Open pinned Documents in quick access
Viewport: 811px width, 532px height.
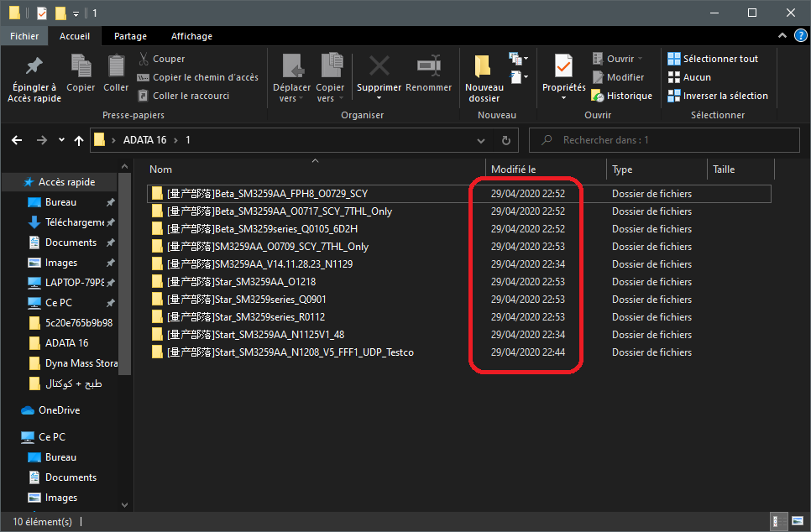(x=71, y=243)
